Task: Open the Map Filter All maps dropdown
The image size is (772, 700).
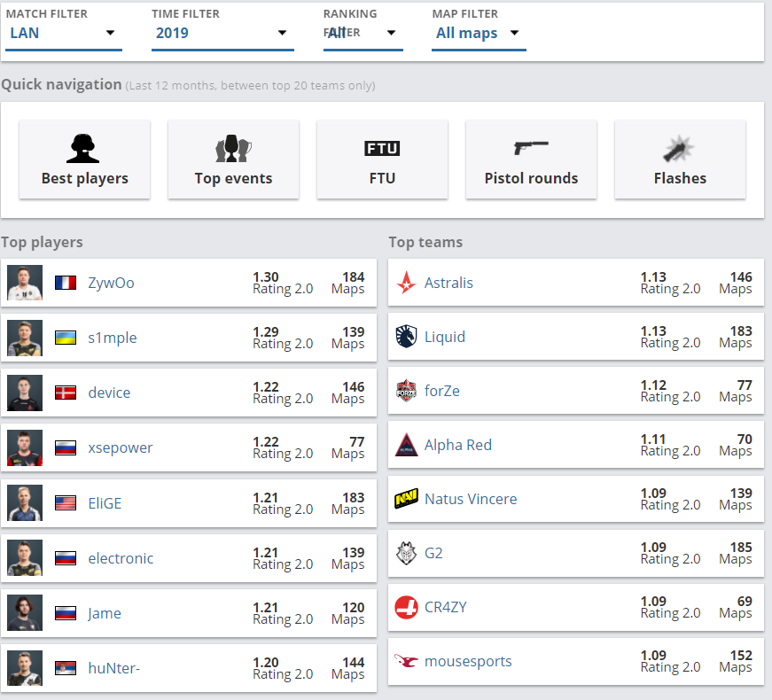Action: point(478,34)
